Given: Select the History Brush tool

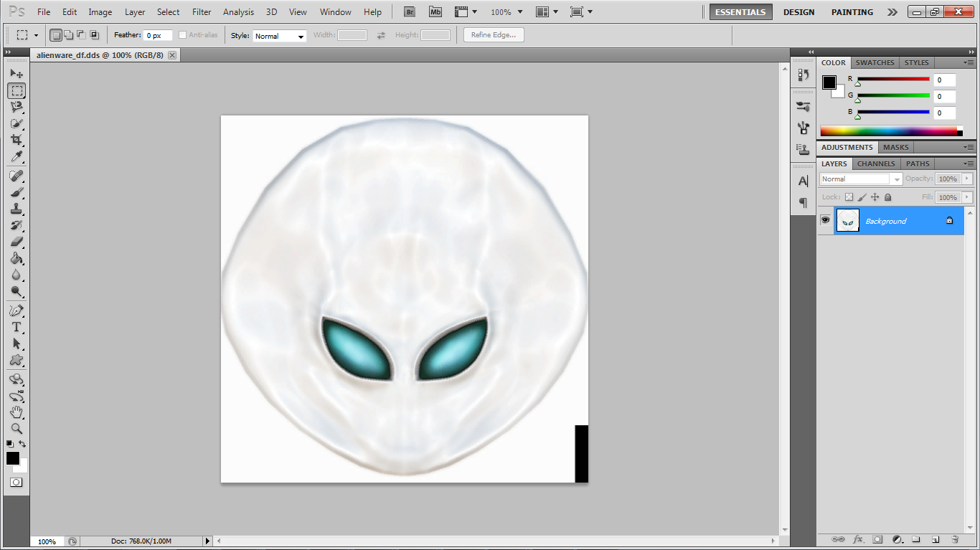Looking at the screenshot, I should (17, 225).
